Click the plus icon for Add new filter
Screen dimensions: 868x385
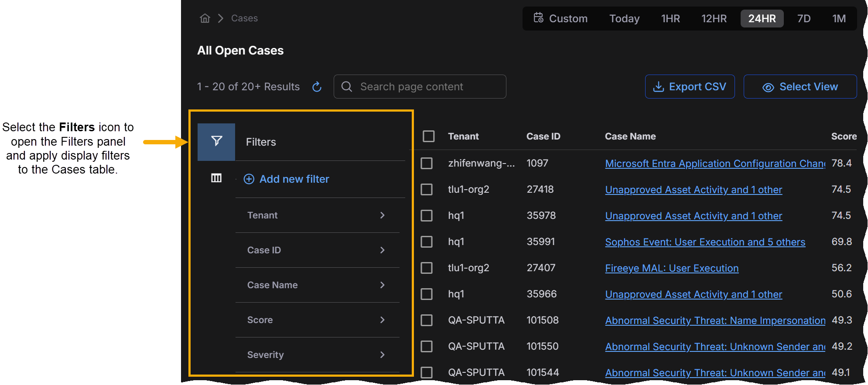pos(249,179)
